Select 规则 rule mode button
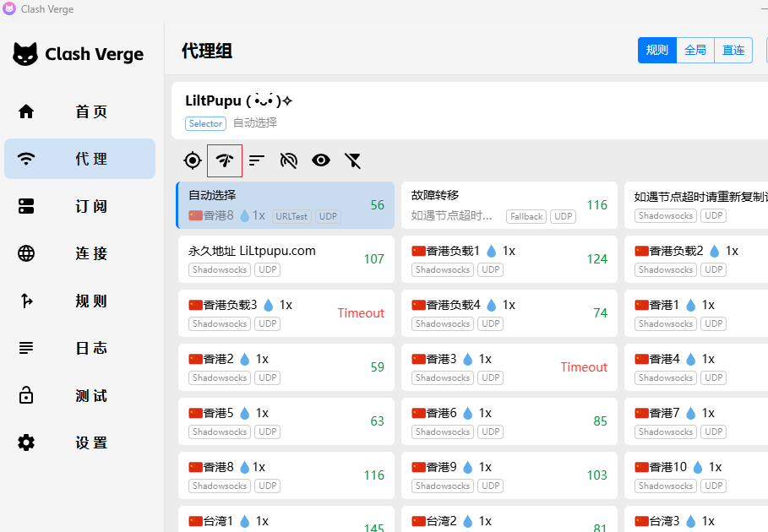The height and width of the screenshot is (532, 768). point(657,51)
